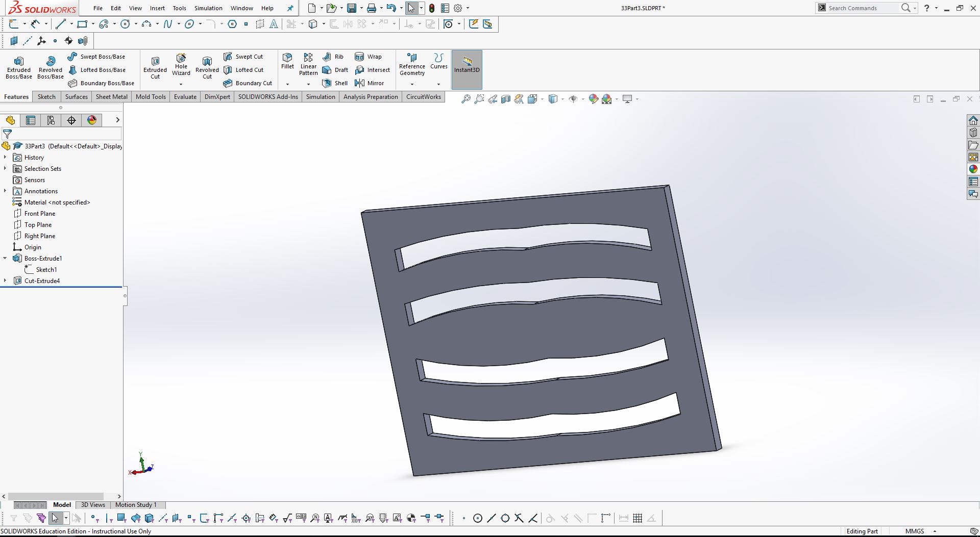Open the Insert menu
This screenshot has height=537, width=980.
(157, 8)
